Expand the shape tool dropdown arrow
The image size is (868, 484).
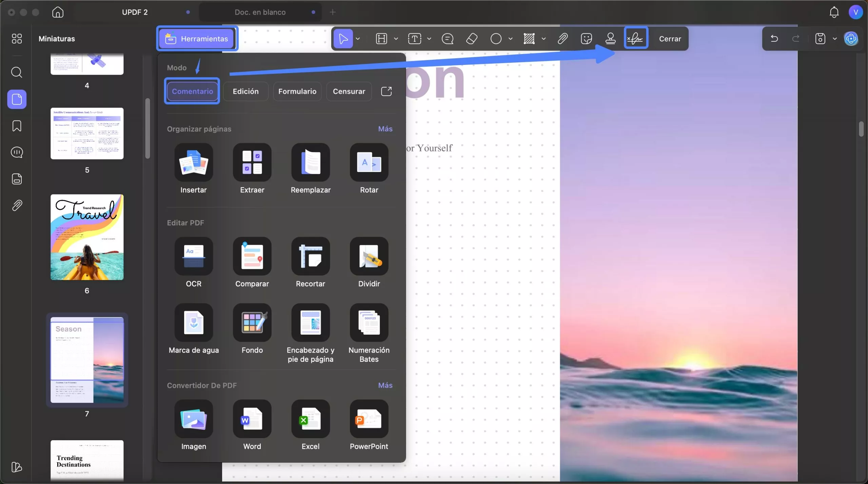pos(510,39)
